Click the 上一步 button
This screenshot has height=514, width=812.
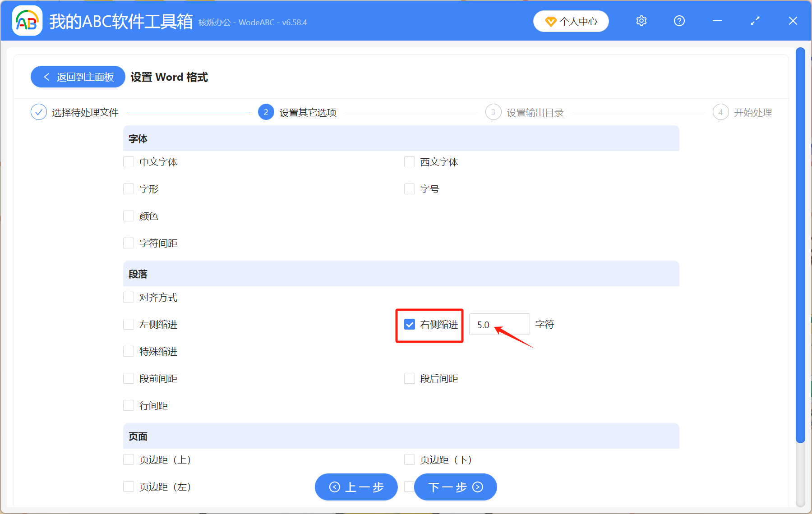click(355, 487)
